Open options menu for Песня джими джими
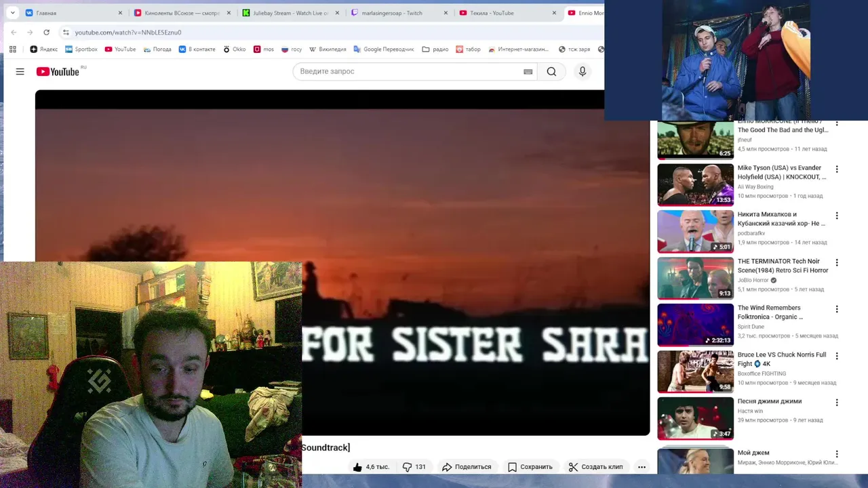 836,403
